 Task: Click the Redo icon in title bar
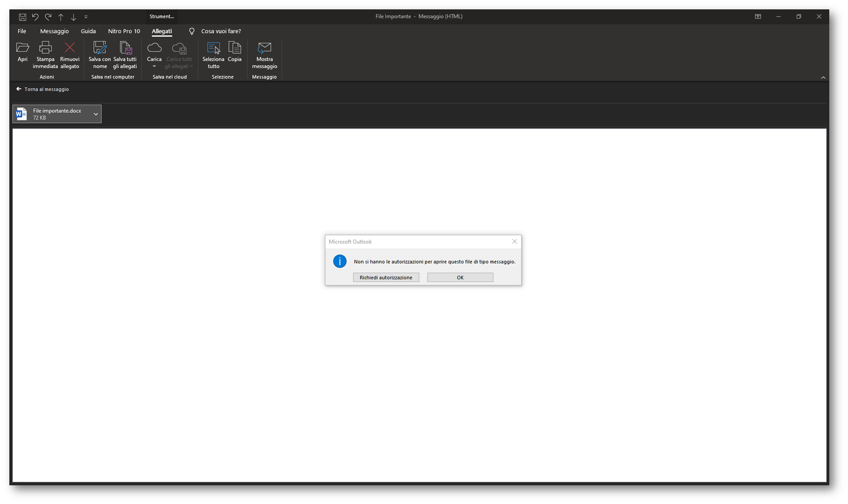tap(48, 17)
